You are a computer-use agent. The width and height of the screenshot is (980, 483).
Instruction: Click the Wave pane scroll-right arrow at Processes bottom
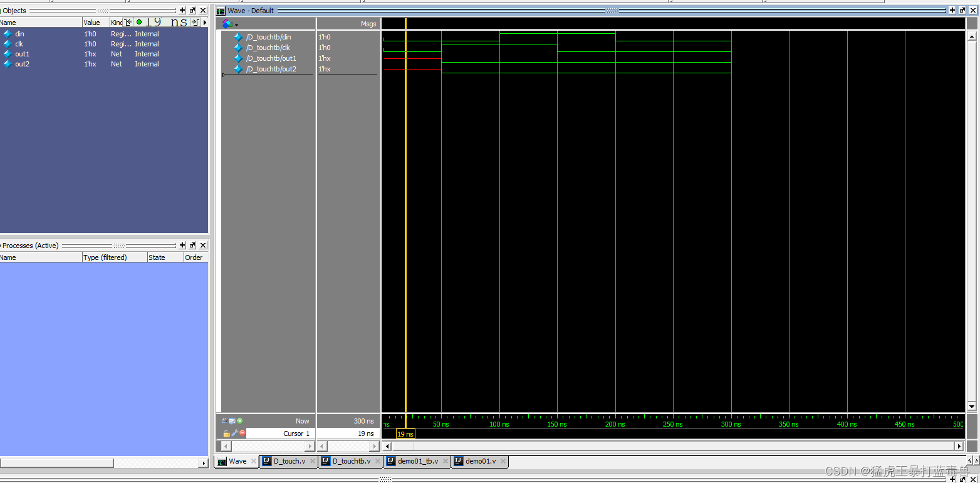click(x=204, y=463)
